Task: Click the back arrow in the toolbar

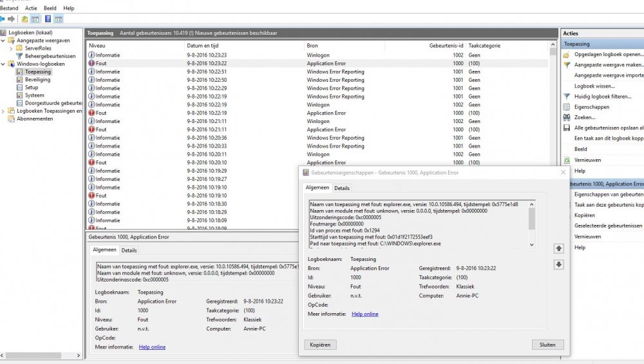Action: point(3,19)
